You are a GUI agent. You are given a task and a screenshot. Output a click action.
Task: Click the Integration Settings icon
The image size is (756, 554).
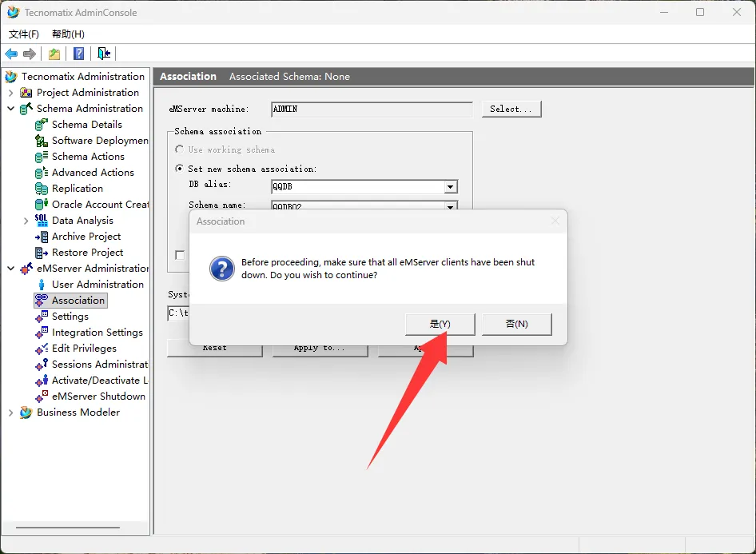tap(42, 333)
